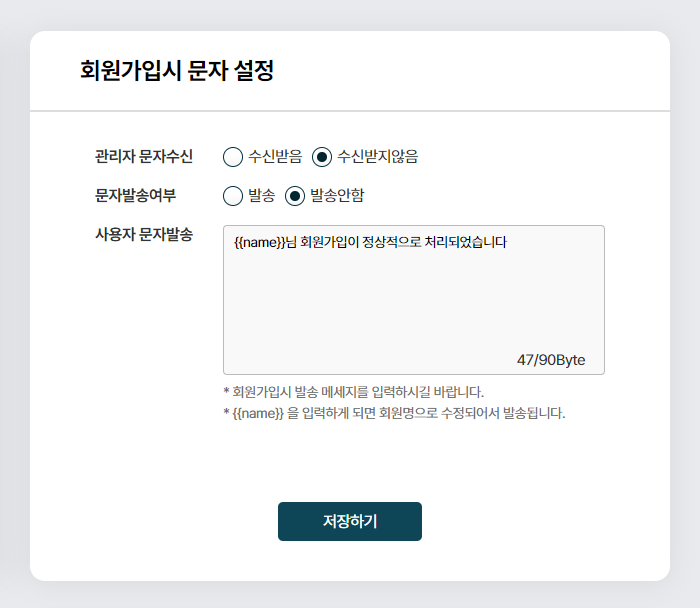Click the 관리자 문자수신 field label
Viewport: 700px width, 608px height.
click(x=144, y=156)
